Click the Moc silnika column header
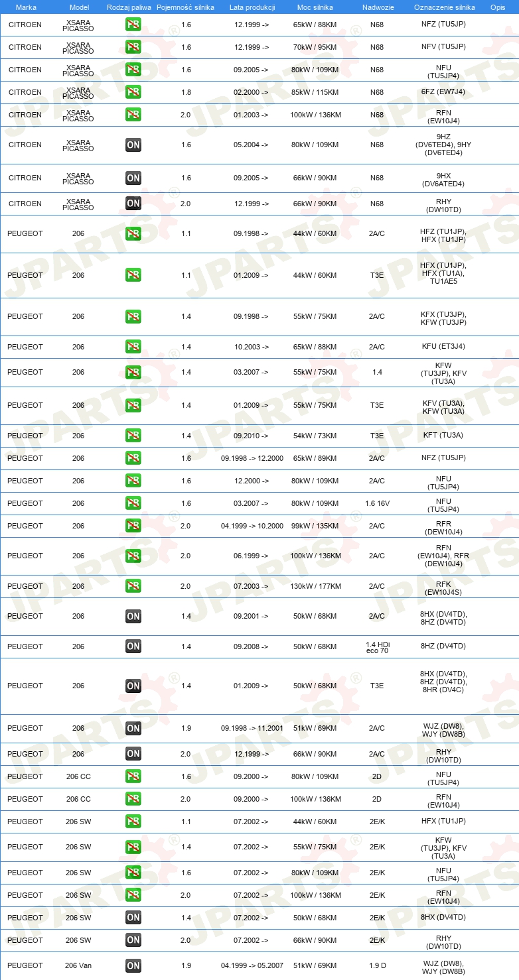The image size is (519, 980). click(315, 7)
